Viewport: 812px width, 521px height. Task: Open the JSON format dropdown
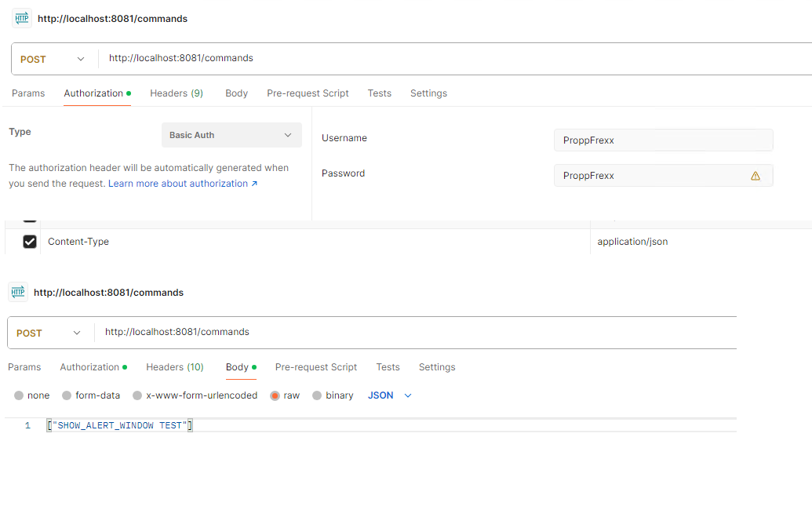[x=390, y=395]
